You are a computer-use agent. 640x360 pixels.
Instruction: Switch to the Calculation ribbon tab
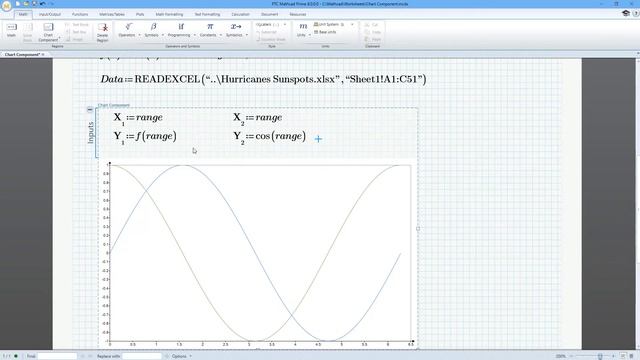pos(240,14)
